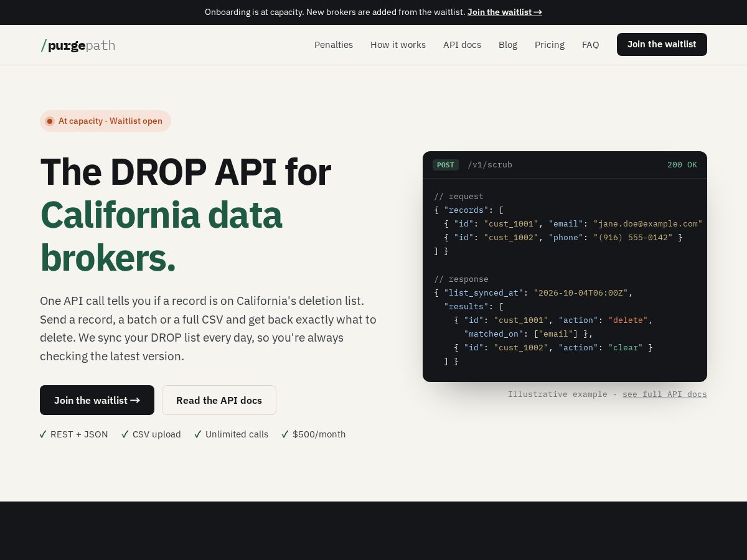
Task: Open the Pricing page link
Action: pos(550,45)
